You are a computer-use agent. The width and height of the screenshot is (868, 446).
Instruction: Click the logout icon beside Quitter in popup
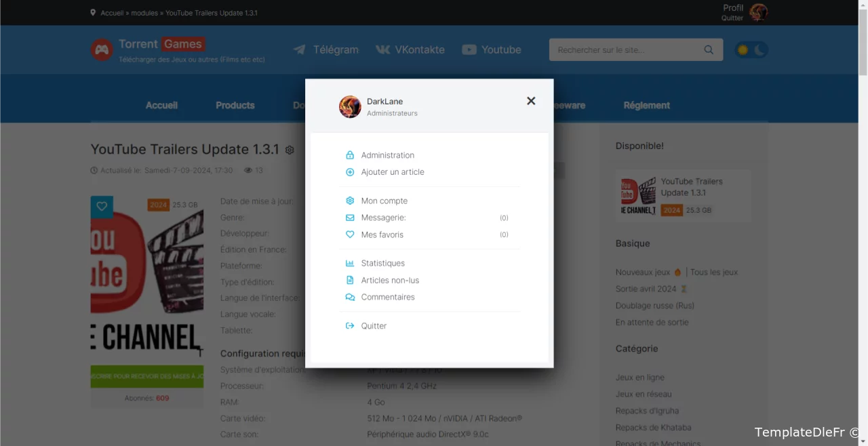pyautogui.click(x=350, y=326)
